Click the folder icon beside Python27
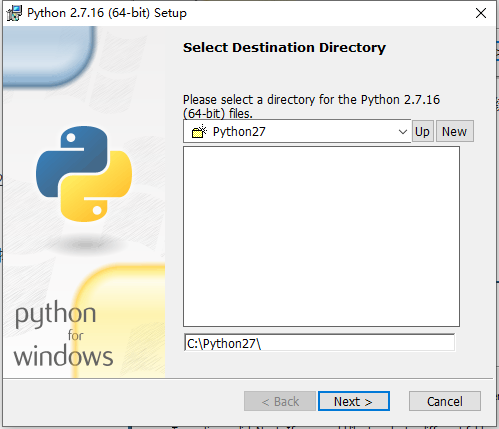499x429 pixels. click(199, 132)
